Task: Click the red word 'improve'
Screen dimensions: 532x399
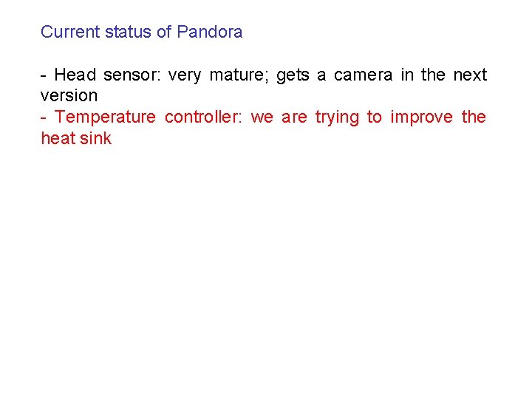Action: pyautogui.click(x=421, y=118)
